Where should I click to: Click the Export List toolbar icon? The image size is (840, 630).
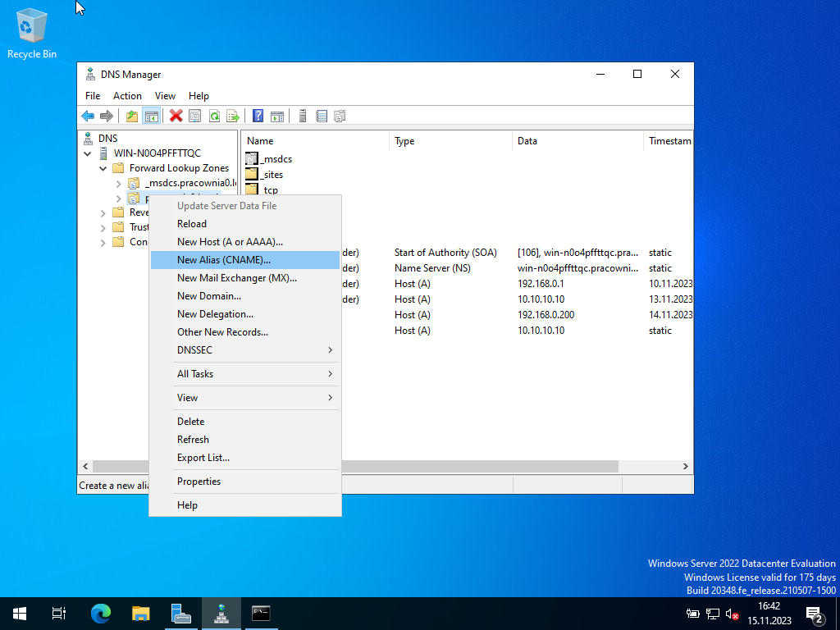click(233, 116)
